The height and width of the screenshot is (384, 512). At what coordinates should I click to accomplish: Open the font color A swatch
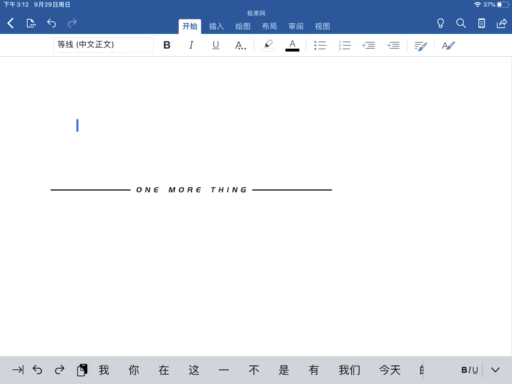point(292,45)
